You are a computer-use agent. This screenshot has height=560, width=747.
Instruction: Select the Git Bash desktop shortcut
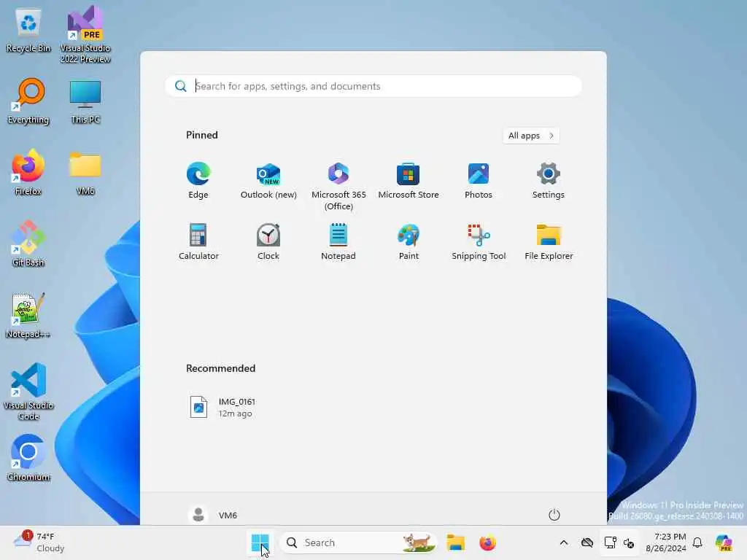(x=28, y=244)
